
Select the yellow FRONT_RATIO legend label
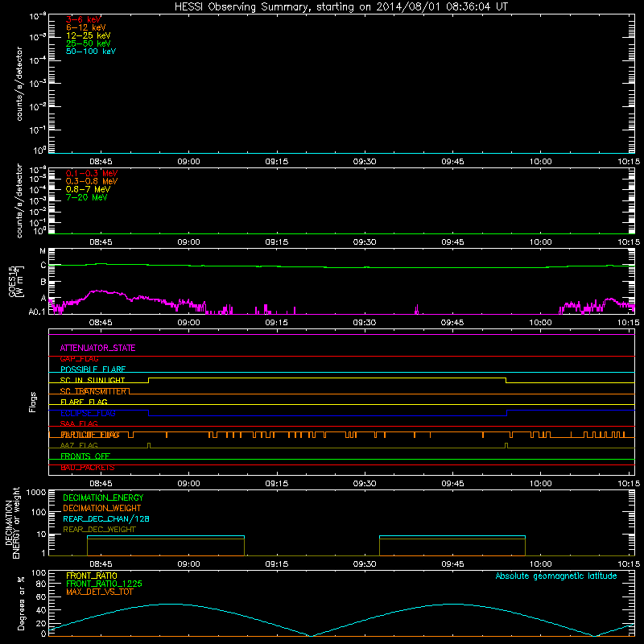click(x=92, y=576)
